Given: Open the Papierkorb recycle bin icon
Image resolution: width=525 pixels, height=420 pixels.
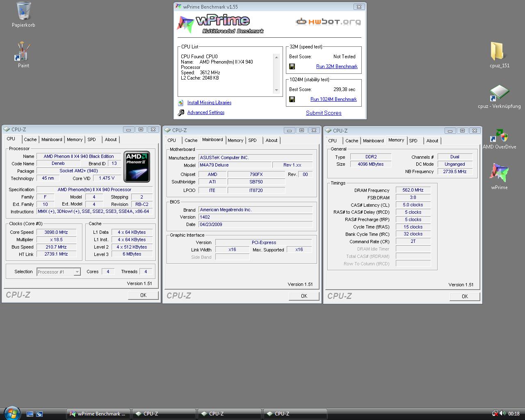Looking at the screenshot, I should [23, 11].
